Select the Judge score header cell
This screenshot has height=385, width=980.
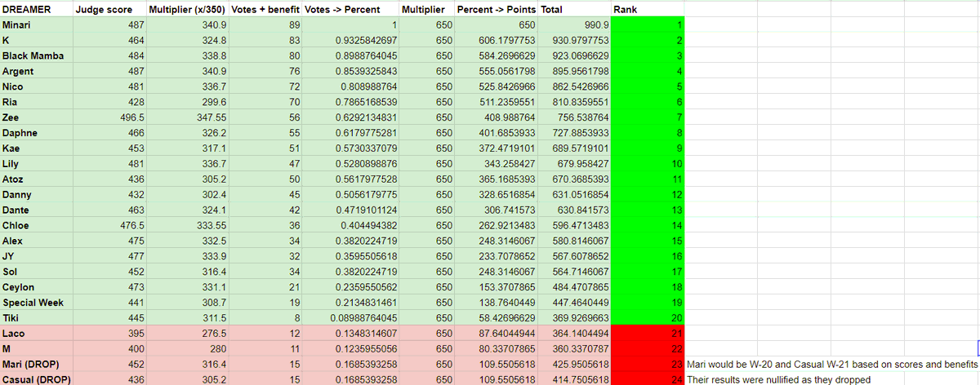110,10
